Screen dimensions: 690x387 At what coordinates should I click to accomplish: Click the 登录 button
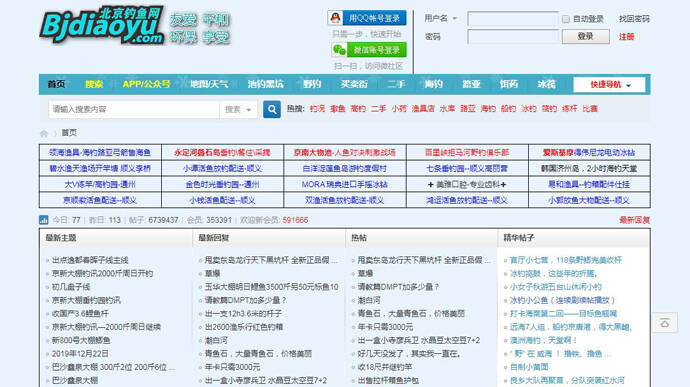(x=586, y=37)
